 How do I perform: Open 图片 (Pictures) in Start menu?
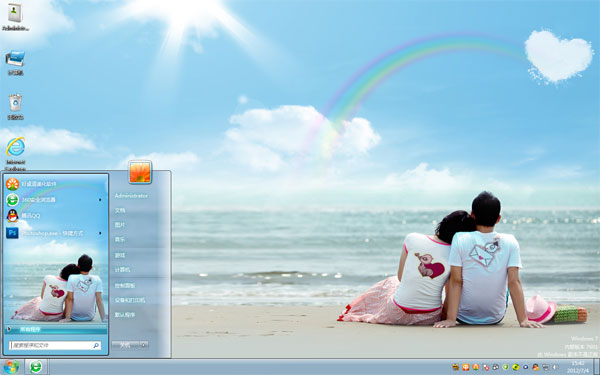[x=120, y=225]
